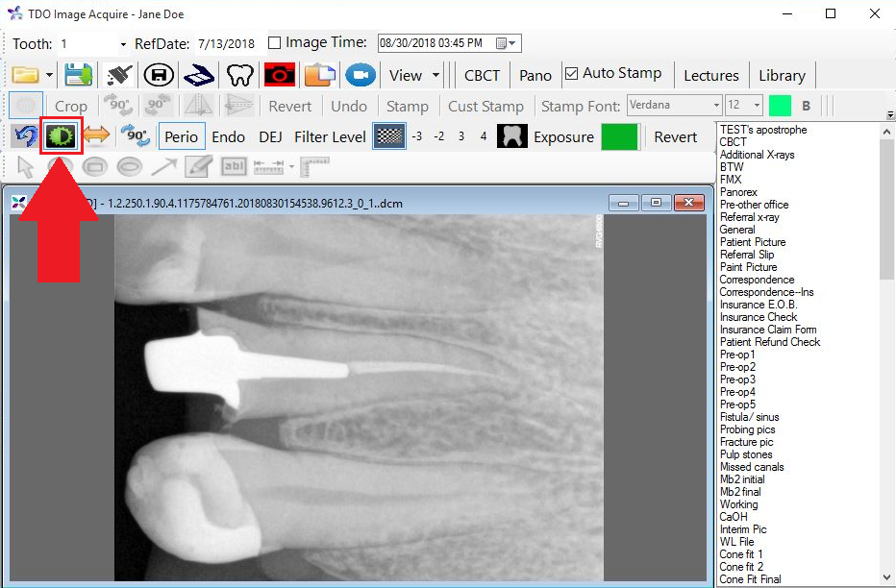896x588 pixels.
Task: Click the Revert exposure button
Action: (x=677, y=136)
